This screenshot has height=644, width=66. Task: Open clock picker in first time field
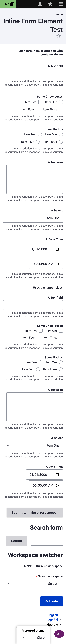[x=57, y=264]
